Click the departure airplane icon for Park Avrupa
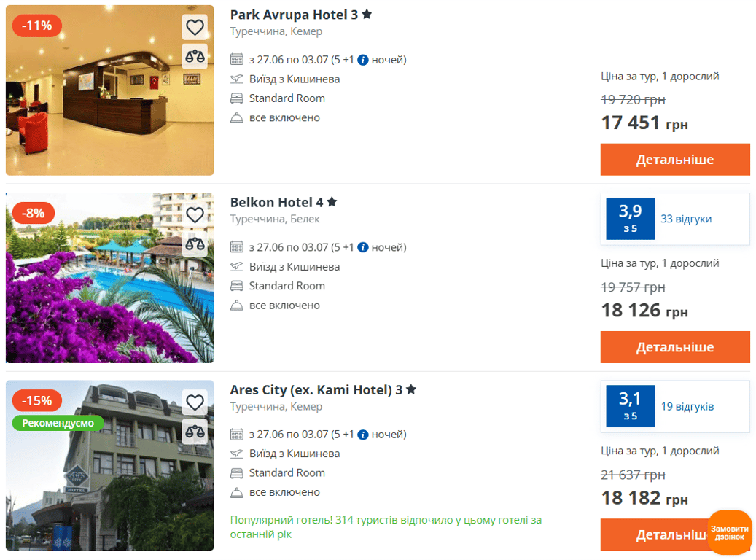This screenshot has width=756, height=560. click(x=237, y=79)
